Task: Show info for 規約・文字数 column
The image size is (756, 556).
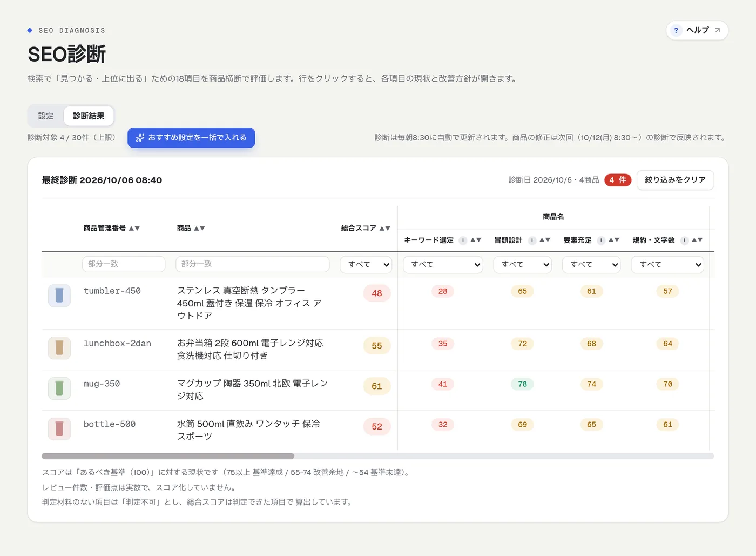Action: [684, 240]
